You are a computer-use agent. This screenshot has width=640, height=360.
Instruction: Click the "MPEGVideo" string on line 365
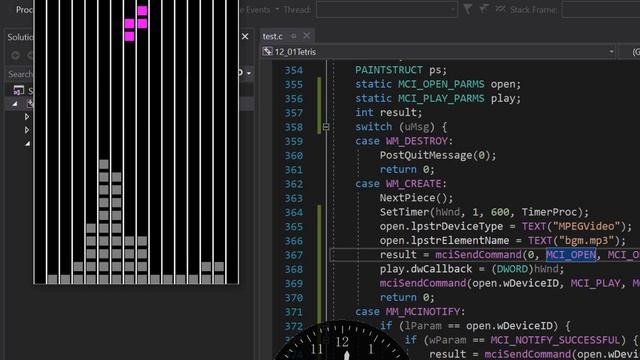click(x=587, y=227)
